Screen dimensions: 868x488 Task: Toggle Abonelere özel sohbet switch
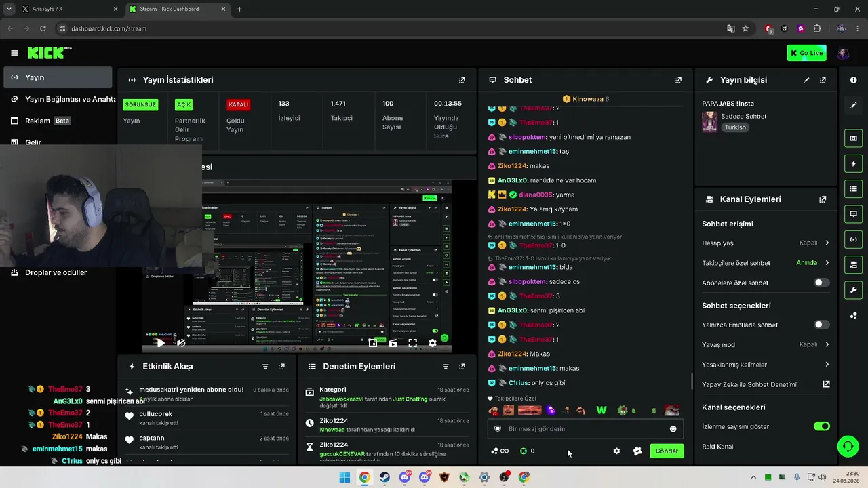[821, 283]
